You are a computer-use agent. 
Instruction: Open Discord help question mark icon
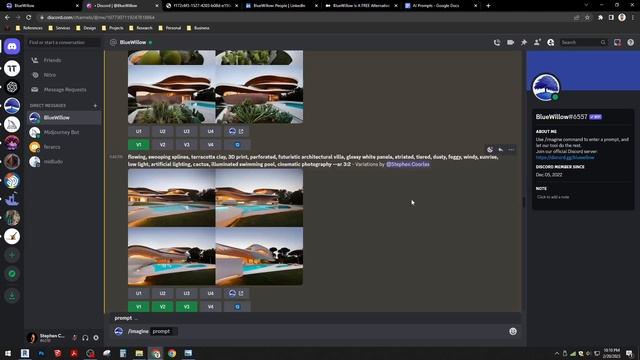click(x=631, y=42)
